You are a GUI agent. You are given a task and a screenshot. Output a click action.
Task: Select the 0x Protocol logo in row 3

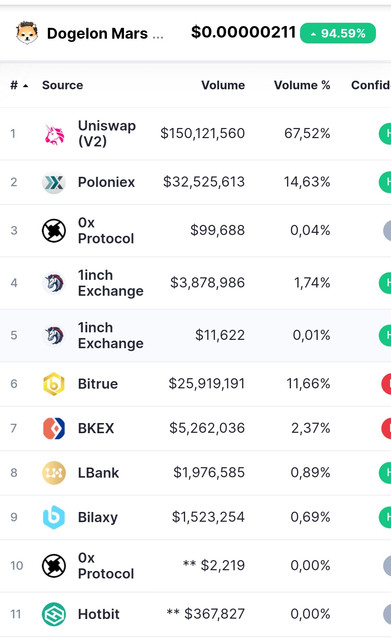pos(54,231)
